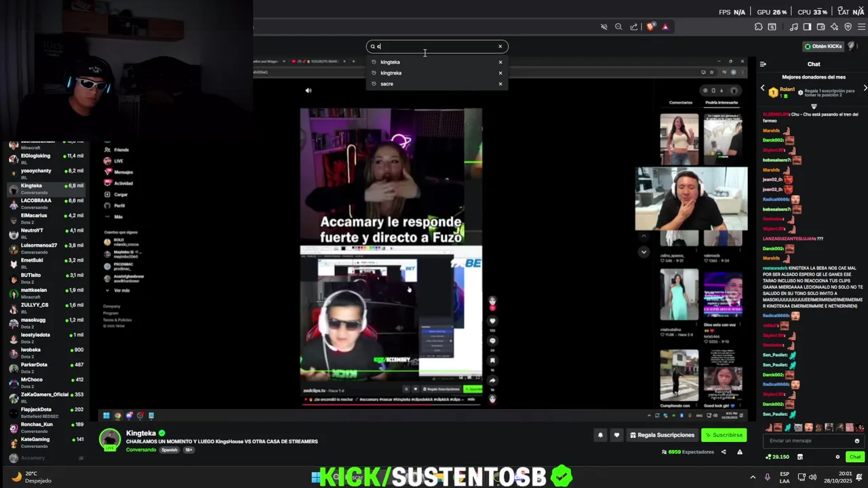
Task: Select first 'kingteka' search suggestion
Action: tap(390, 62)
